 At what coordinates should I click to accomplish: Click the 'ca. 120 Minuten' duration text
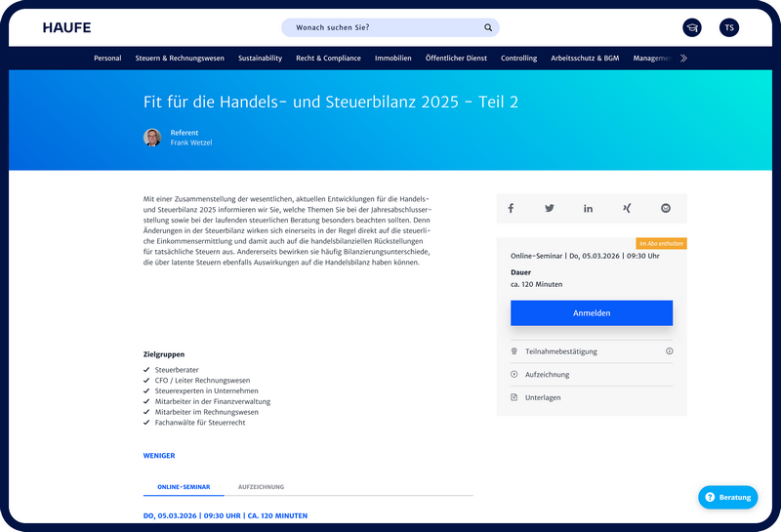536,284
